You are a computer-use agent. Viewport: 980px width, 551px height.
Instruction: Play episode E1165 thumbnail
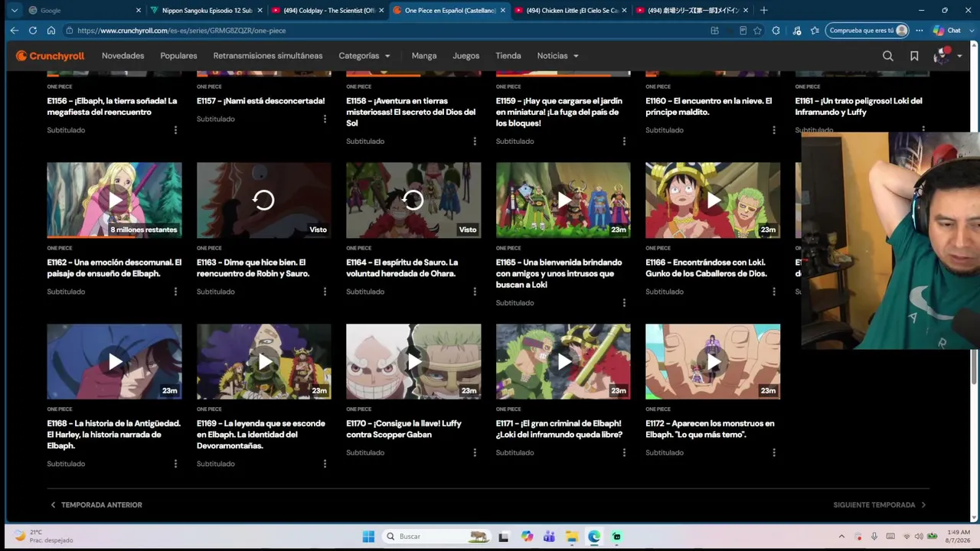tap(563, 201)
